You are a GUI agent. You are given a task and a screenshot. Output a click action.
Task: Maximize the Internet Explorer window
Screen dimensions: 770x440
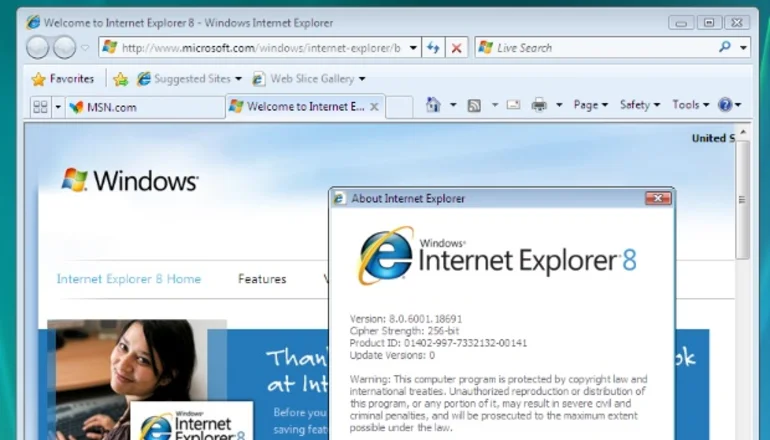[709, 23]
